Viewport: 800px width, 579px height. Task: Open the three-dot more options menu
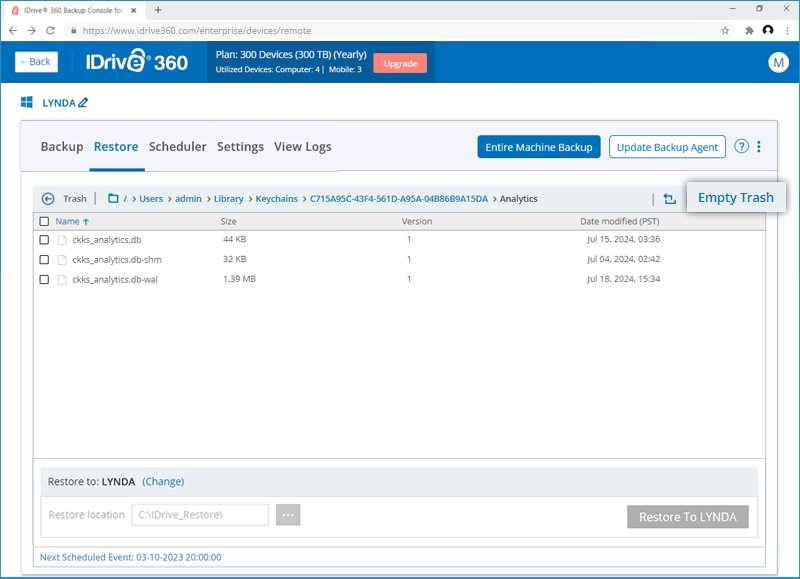(x=759, y=147)
